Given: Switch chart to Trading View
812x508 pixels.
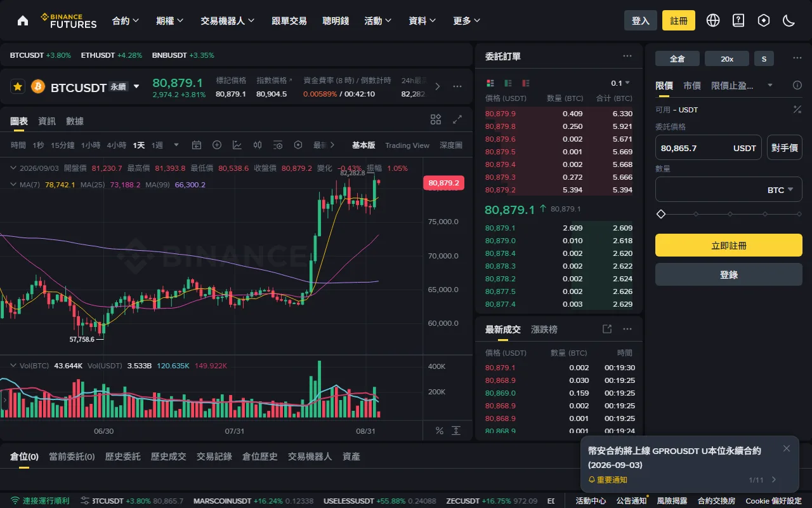Looking at the screenshot, I should [407, 145].
